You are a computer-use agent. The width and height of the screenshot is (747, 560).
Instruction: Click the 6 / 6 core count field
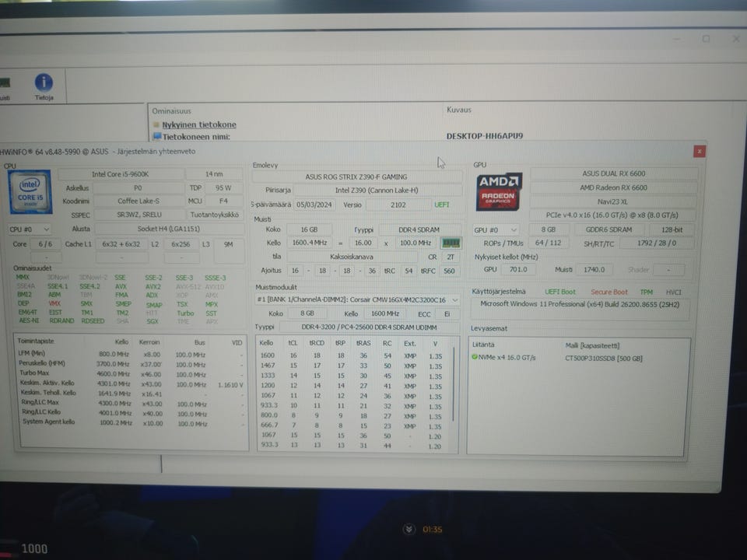[45, 243]
